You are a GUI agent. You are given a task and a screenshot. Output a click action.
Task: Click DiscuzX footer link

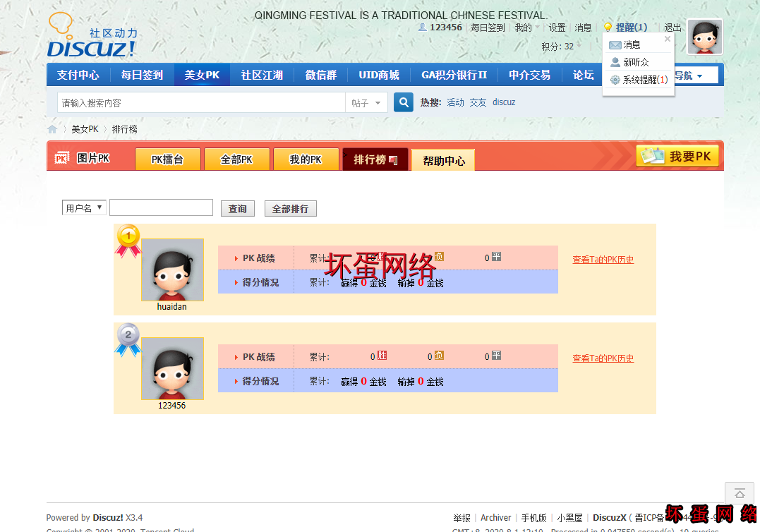pos(609,518)
